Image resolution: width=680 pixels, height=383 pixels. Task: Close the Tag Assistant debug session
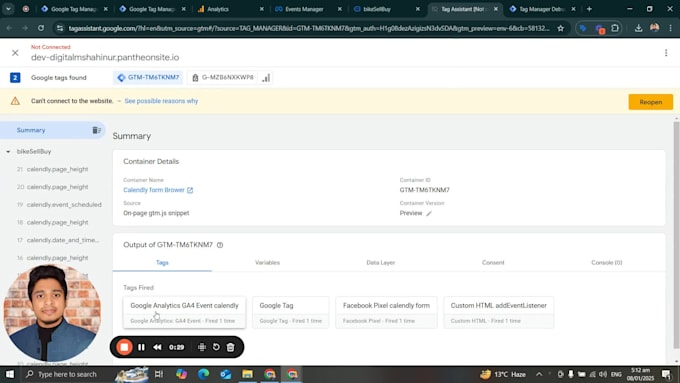[15, 53]
